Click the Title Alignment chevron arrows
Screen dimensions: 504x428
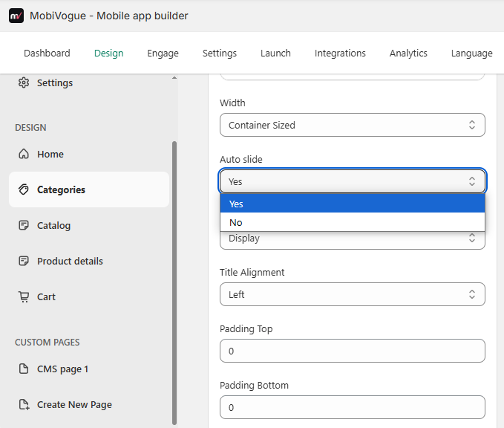coord(471,294)
